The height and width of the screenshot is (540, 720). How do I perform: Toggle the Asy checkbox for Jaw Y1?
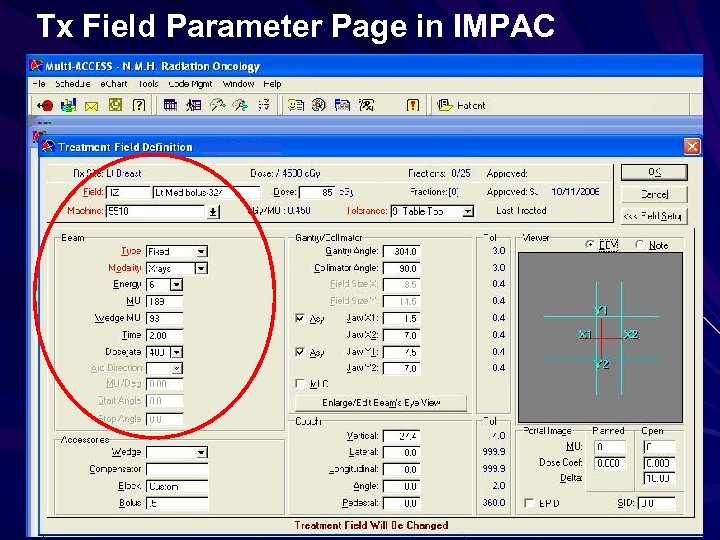coord(300,352)
